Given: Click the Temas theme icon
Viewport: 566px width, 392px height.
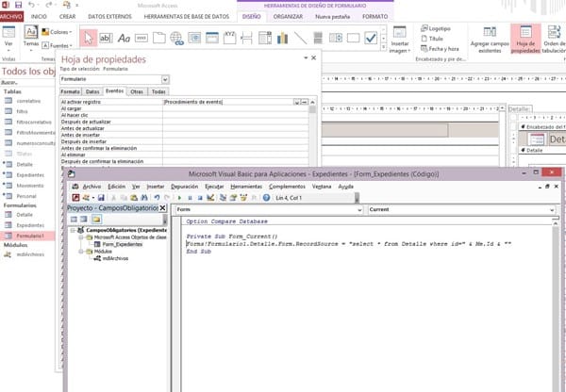Looking at the screenshot, I should [x=30, y=39].
